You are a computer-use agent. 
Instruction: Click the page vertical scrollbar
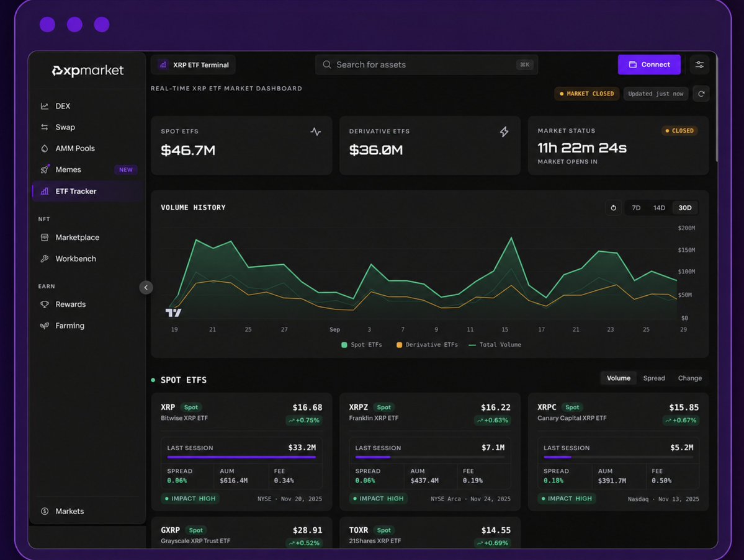[x=716, y=107]
